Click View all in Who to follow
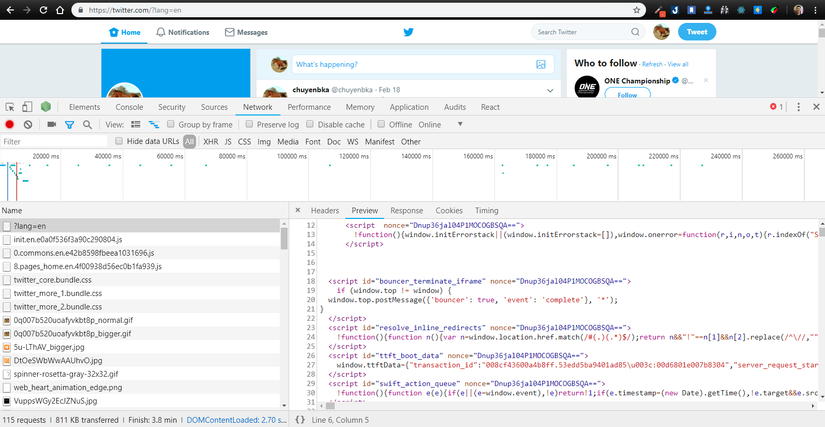825x427 pixels. pyautogui.click(x=678, y=64)
